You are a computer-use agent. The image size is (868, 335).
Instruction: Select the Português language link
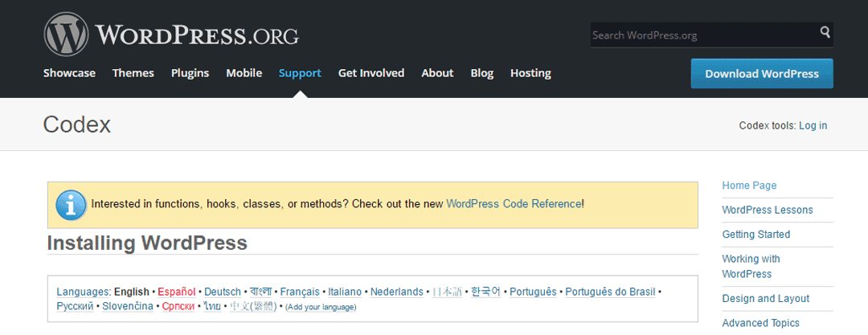[x=533, y=292]
